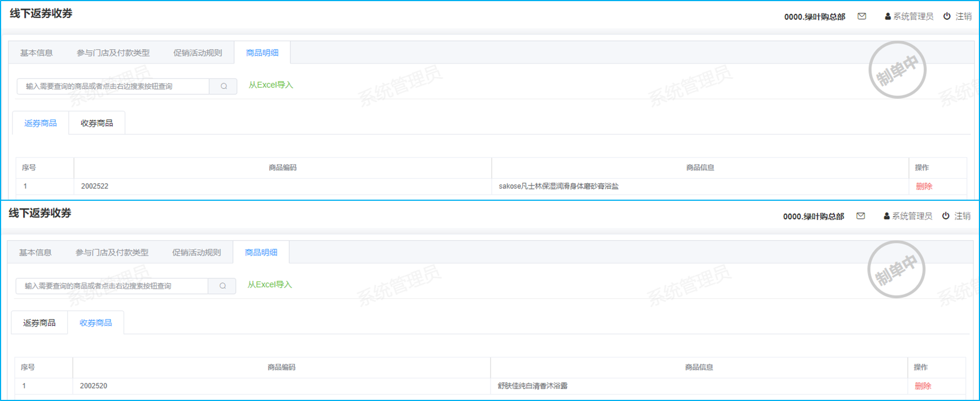Click 注销 text in 2002522 panel
This screenshot has width=980, height=401.
click(x=964, y=16)
